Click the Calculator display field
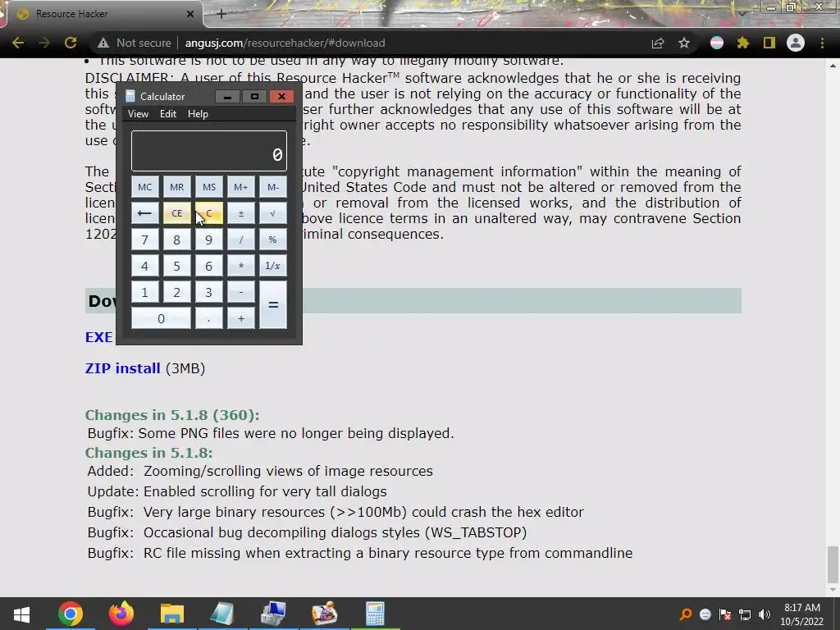 pos(209,151)
